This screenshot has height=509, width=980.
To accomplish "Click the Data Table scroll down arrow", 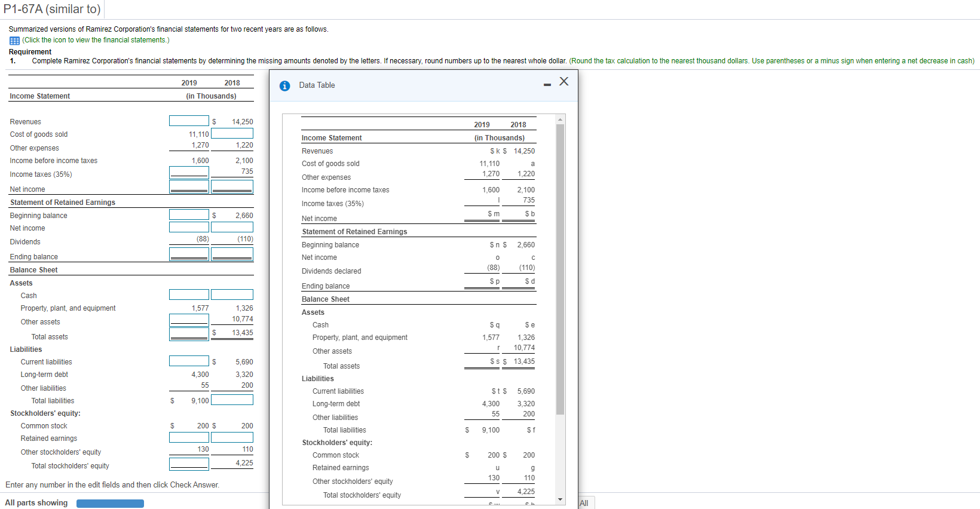I will [x=560, y=499].
